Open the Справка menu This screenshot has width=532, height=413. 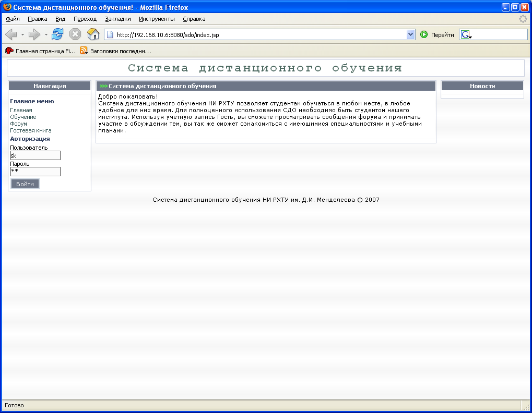click(194, 19)
